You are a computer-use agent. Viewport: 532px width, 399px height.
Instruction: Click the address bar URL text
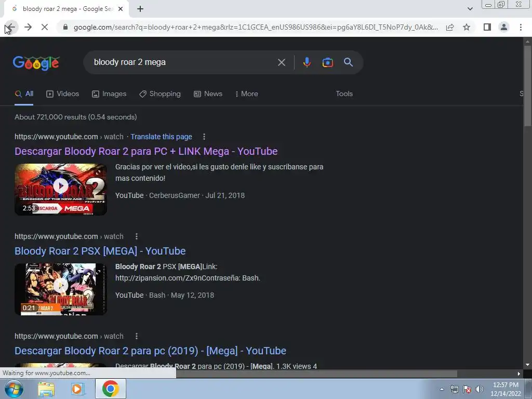(x=256, y=27)
